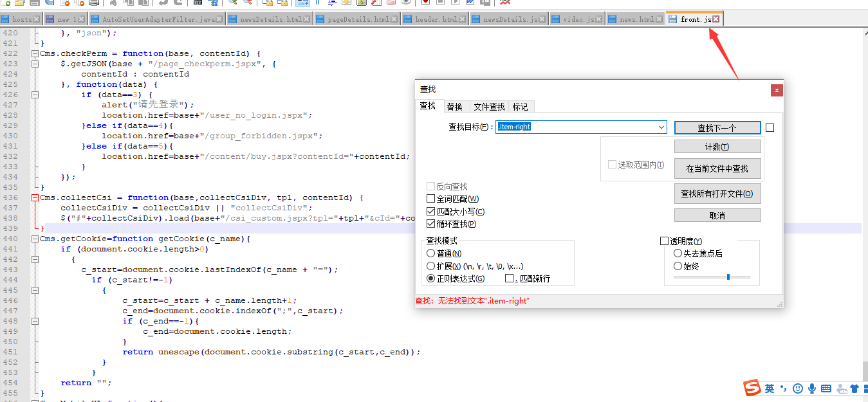This screenshot has width=868, height=402.
Task: Click the Sogou user account icon
Action: pos(840,388)
